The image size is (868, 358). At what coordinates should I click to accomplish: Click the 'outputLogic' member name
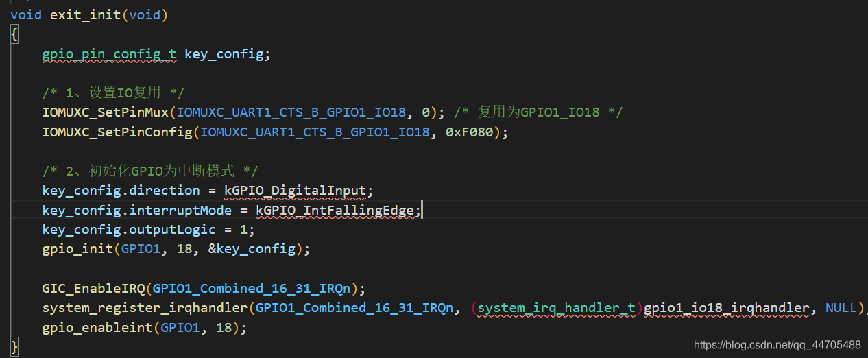173,229
